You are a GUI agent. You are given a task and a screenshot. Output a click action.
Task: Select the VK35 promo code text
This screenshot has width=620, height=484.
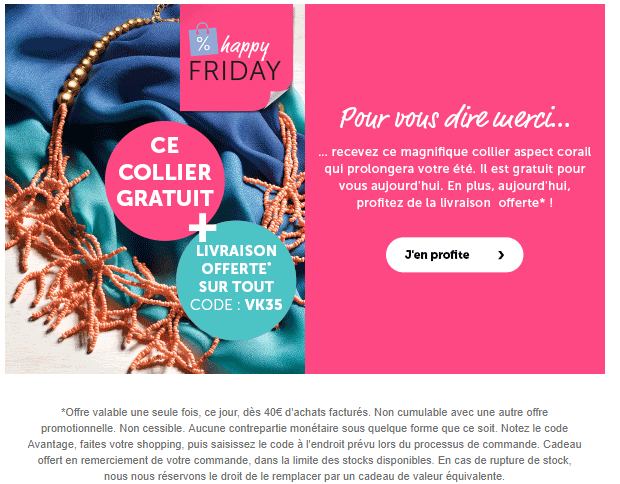[263, 305]
